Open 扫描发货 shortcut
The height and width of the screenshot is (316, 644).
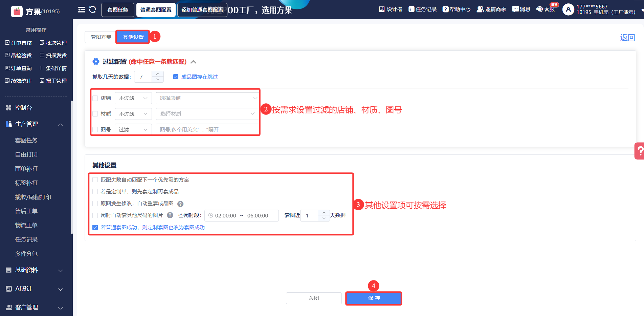pos(53,55)
